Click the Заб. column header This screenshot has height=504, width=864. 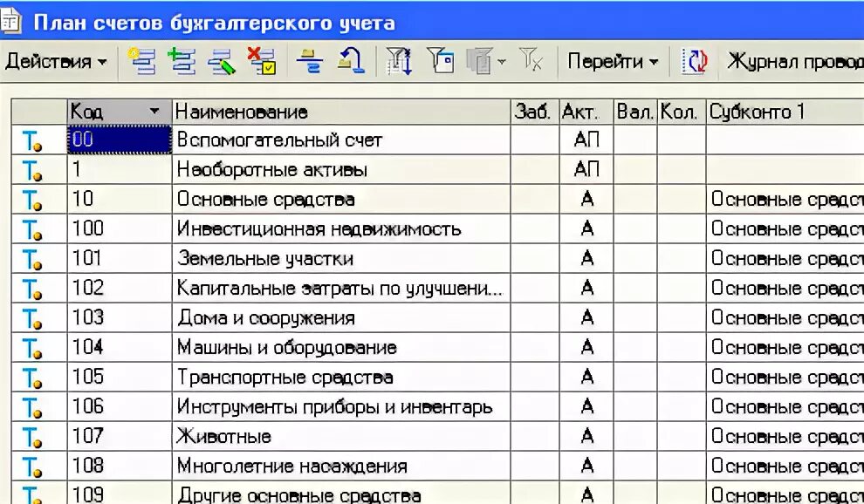[x=534, y=112]
